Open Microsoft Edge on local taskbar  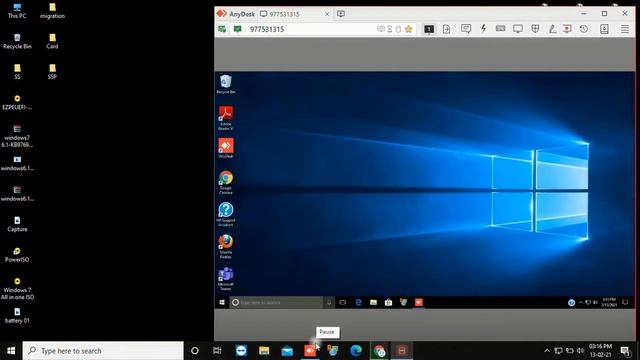(356, 351)
